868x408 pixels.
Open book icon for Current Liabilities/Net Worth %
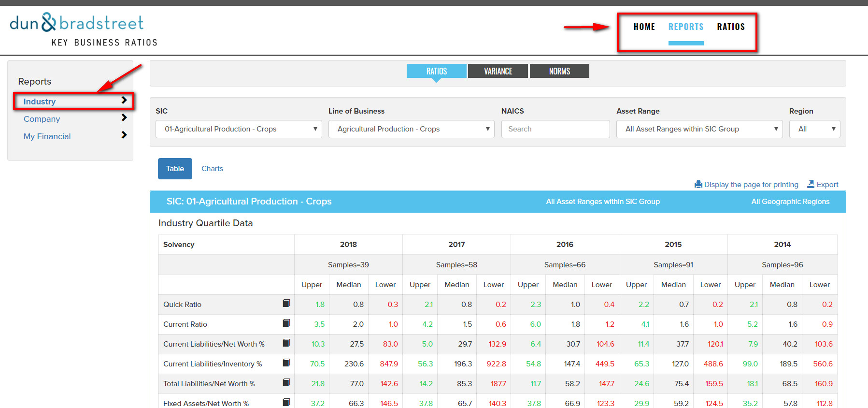(286, 343)
